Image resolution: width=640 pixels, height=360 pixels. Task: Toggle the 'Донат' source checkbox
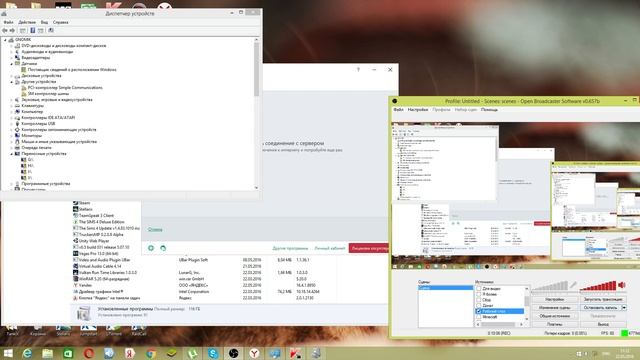point(479,306)
